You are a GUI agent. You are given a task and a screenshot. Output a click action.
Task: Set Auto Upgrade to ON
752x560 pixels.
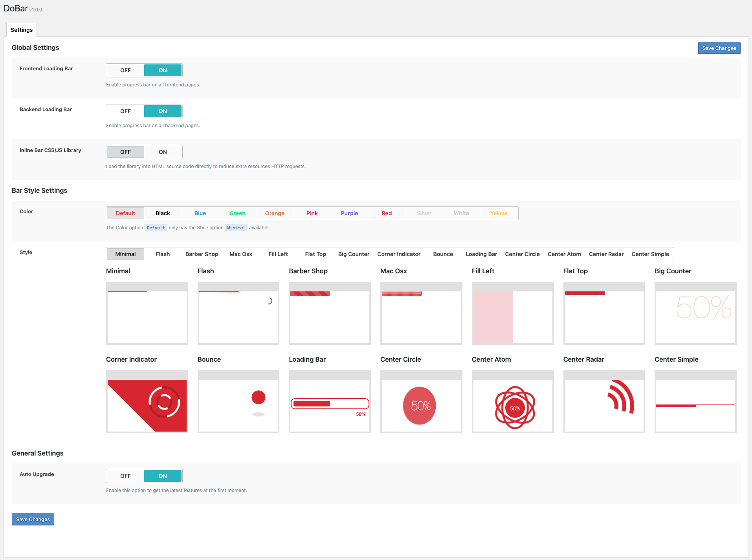click(163, 476)
